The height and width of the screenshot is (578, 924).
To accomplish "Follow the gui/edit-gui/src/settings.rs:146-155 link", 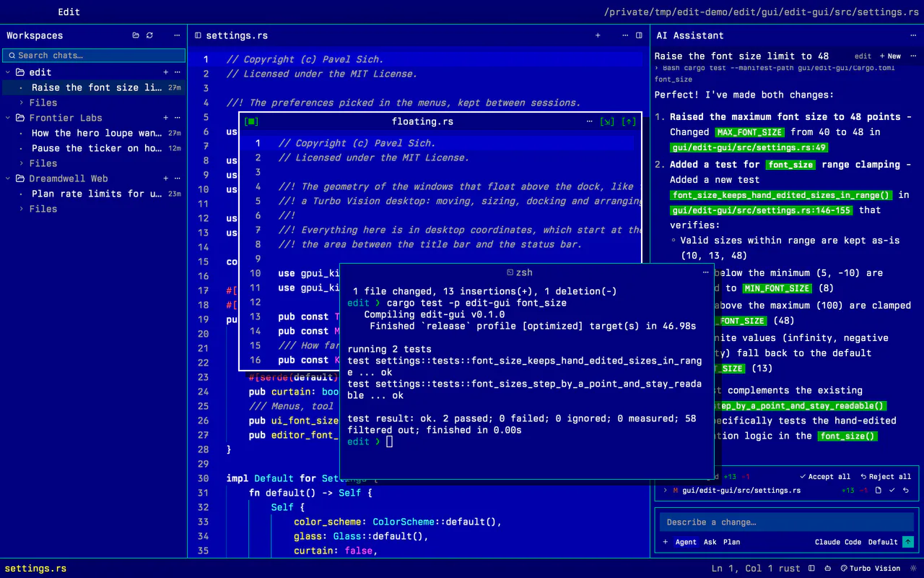I will click(761, 210).
